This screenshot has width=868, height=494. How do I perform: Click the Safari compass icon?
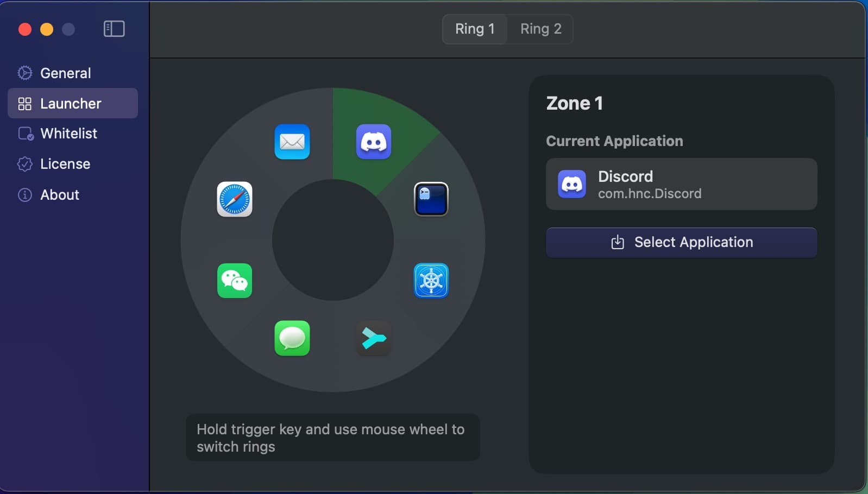235,199
